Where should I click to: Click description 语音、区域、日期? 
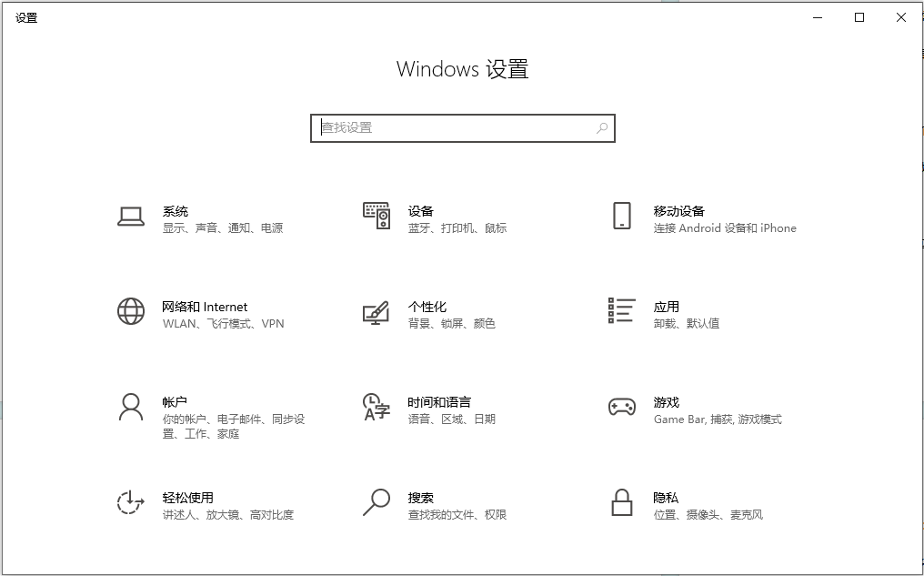pyautogui.click(x=451, y=419)
